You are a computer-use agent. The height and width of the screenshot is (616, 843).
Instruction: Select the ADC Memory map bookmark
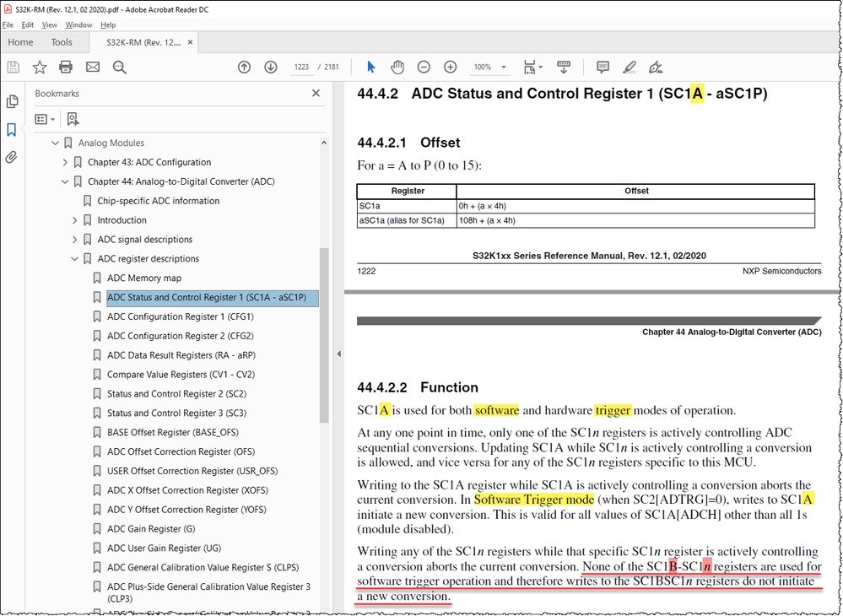pos(146,278)
